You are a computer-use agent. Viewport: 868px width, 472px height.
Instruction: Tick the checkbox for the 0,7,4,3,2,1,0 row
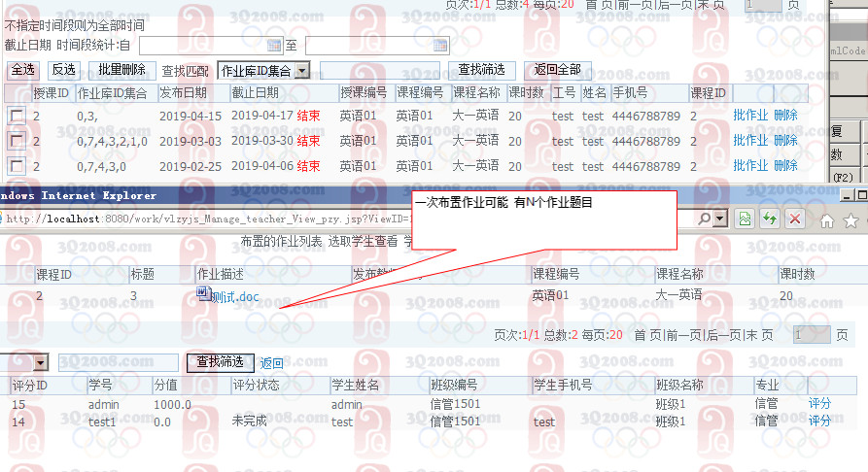pyautogui.click(x=17, y=141)
